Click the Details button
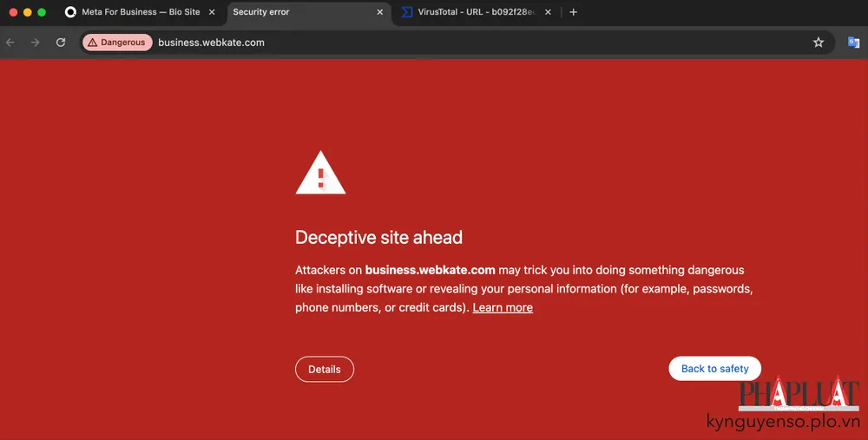The height and width of the screenshot is (440, 868). tap(325, 369)
